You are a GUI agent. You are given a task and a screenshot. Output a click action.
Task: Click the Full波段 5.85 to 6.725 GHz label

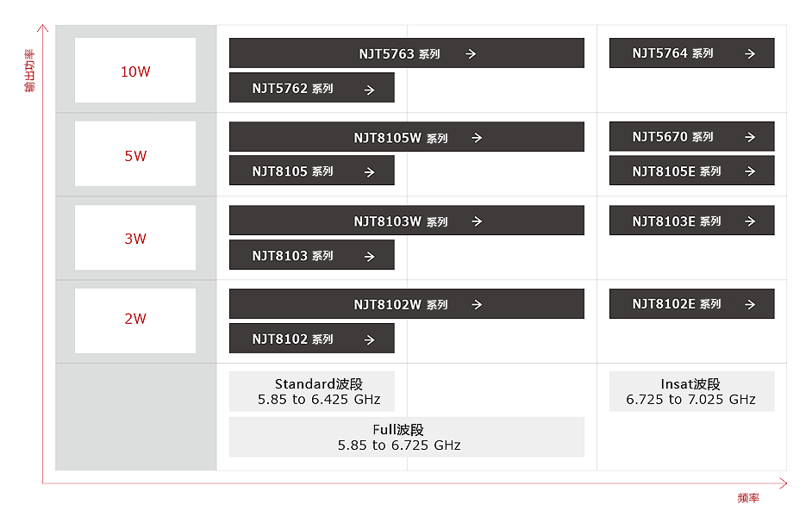coord(406,438)
